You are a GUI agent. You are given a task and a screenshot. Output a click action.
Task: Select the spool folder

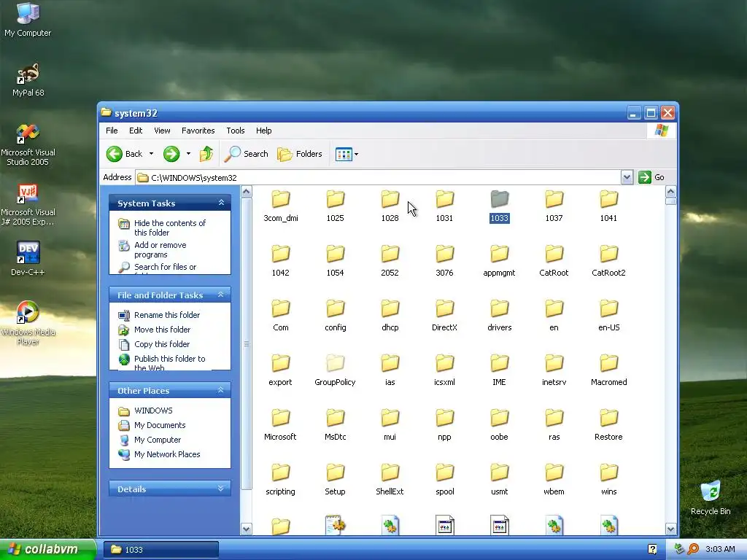pos(444,480)
